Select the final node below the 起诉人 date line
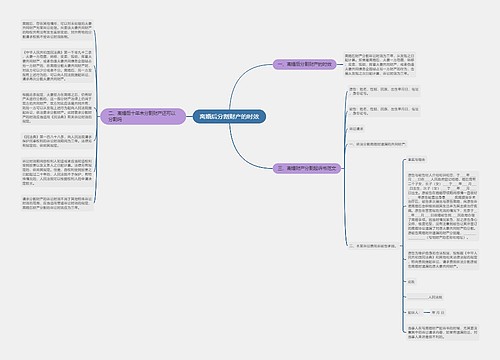The width and height of the screenshot is (500, 360). [x=443, y=332]
